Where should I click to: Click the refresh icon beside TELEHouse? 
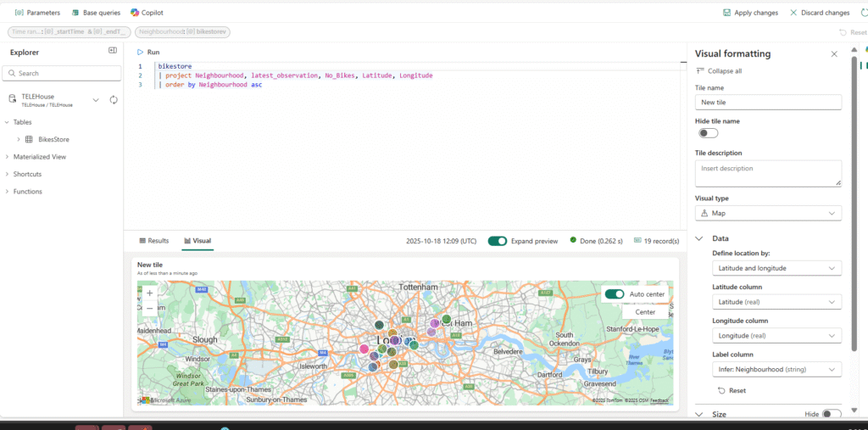pos(114,100)
